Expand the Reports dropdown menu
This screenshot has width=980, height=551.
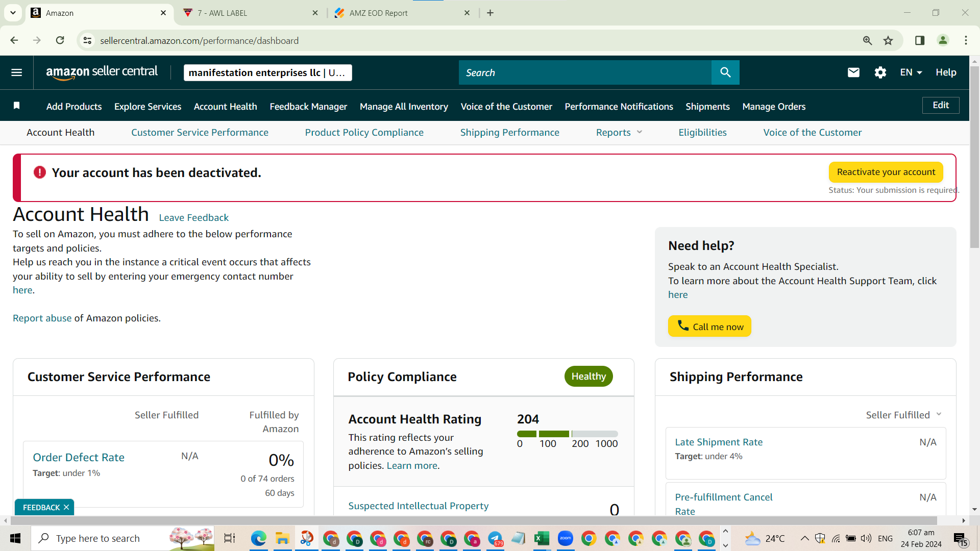pos(619,133)
